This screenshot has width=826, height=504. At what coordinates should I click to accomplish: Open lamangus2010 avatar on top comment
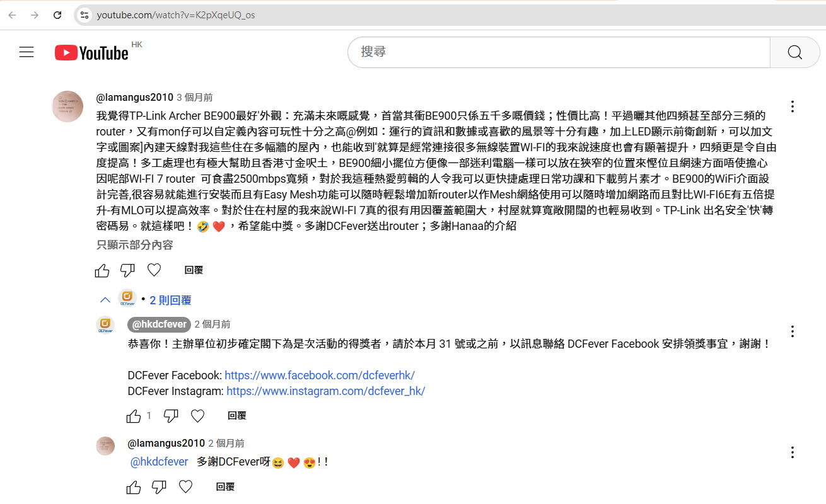(67, 106)
